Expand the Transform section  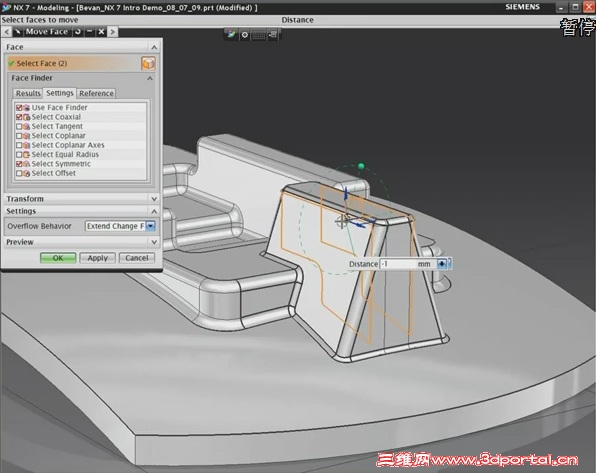[154, 199]
